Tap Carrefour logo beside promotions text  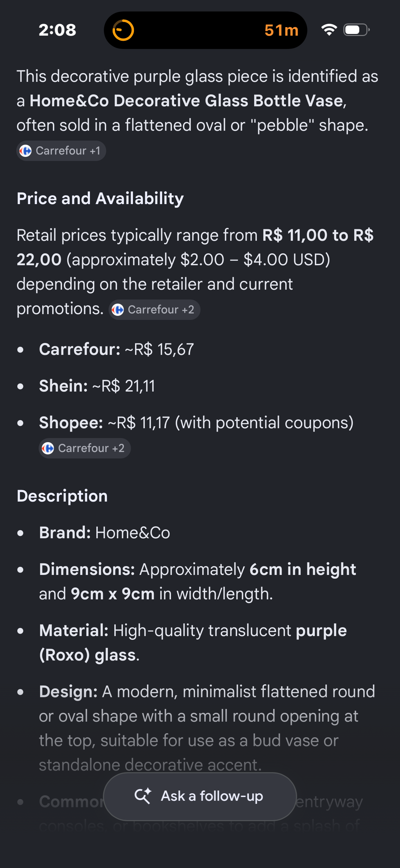pyautogui.click(x=118, y=310)
